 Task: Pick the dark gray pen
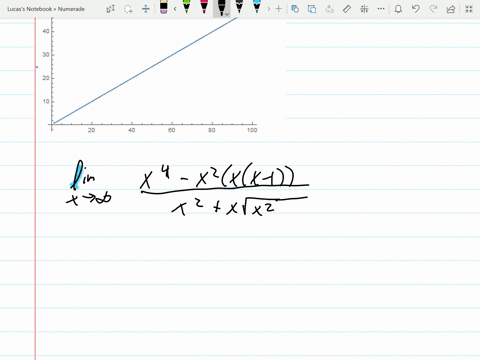point(239,7)
